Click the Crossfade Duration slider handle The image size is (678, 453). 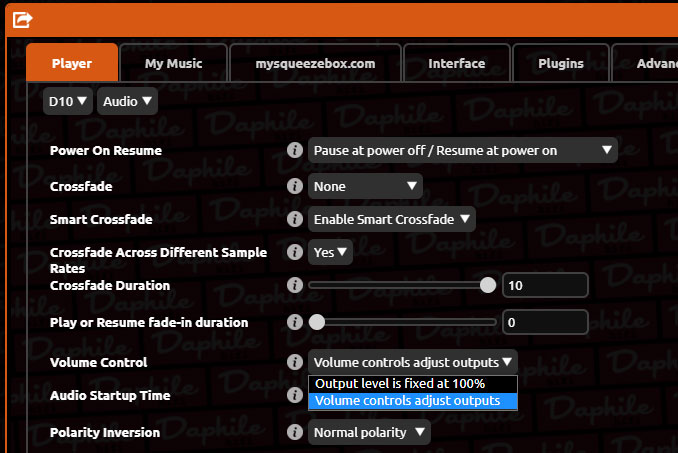tap(488, 285)
